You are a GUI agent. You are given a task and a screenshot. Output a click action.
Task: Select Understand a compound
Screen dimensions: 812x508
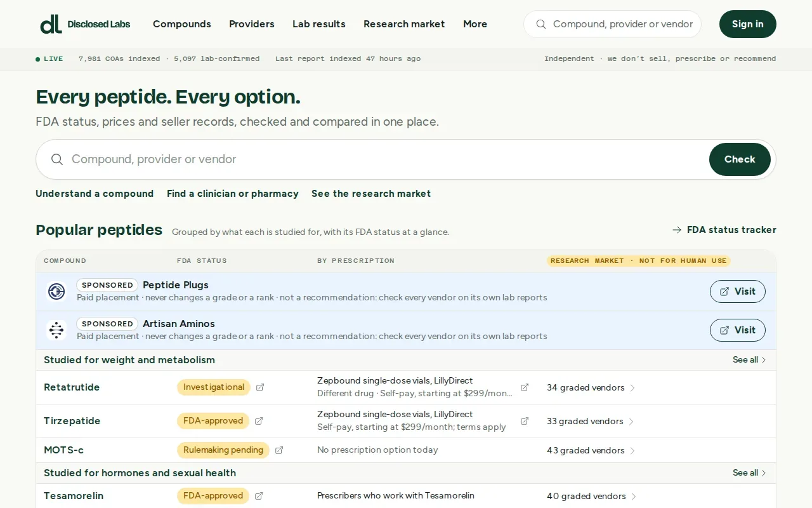point(95,194)
